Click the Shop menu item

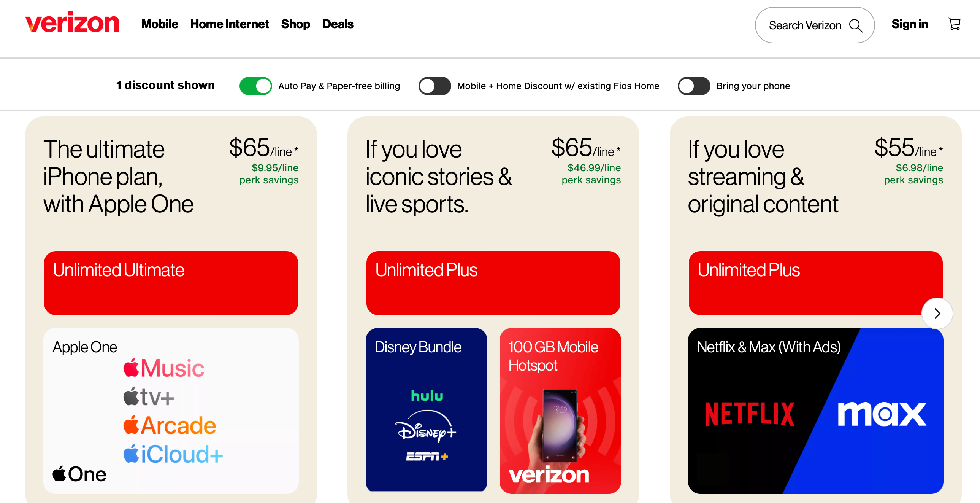point(295,24)
